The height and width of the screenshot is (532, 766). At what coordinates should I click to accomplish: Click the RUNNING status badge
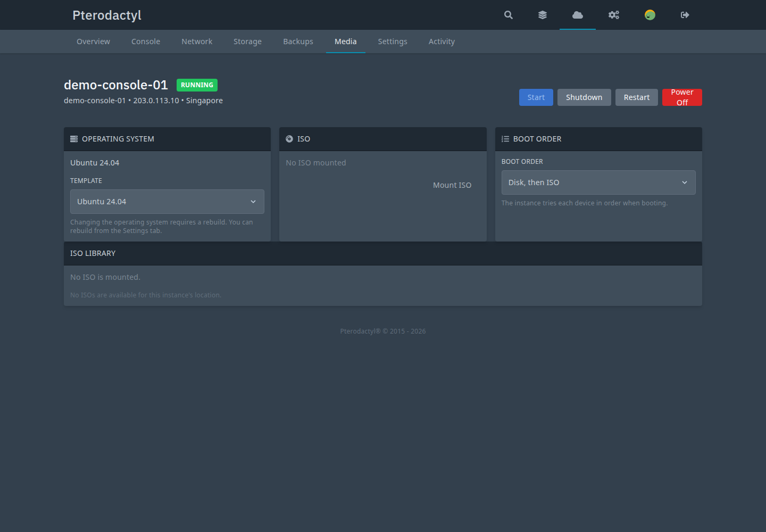197,85
